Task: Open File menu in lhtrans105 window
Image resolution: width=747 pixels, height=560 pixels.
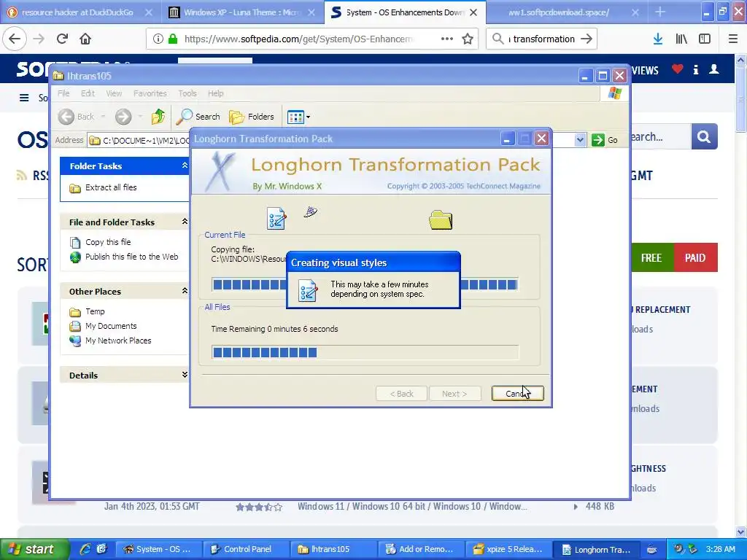Action: click(x=63, y=93)
